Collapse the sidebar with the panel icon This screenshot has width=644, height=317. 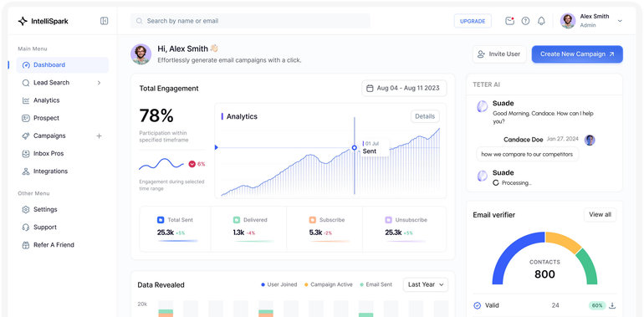(105, 21)
